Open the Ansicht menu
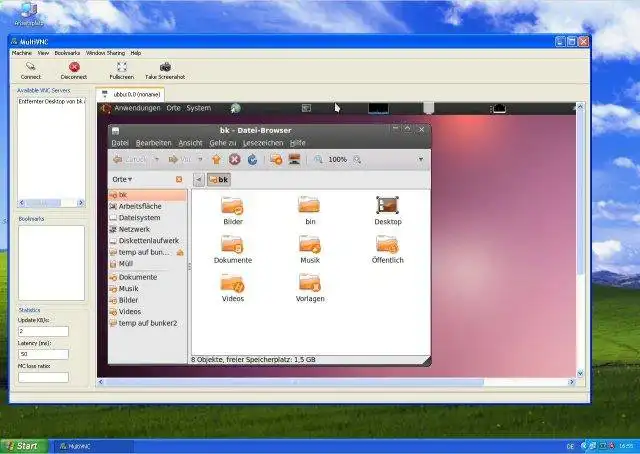640x454 pixels. pyautogui.click(x=190, y=143)
